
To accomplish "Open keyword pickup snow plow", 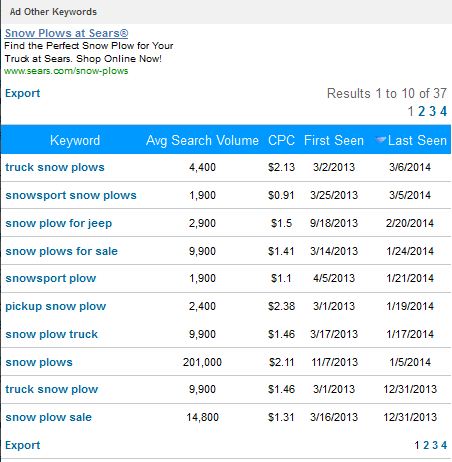I will [56, 306].
